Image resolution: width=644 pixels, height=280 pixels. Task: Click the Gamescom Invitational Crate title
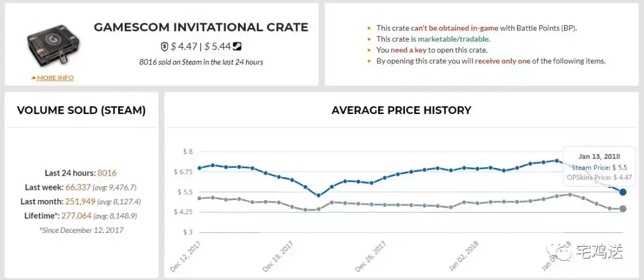click(x=201, y=27)
